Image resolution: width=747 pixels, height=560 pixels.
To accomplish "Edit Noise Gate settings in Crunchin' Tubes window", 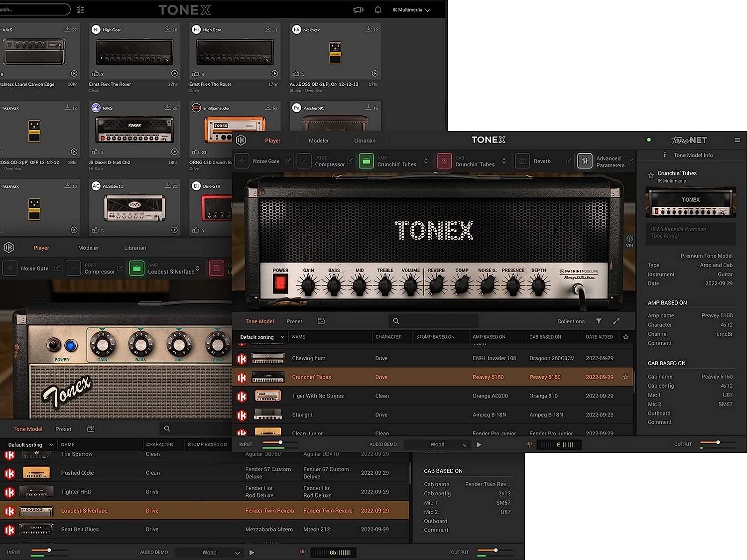I will click(x=288, y=161).
